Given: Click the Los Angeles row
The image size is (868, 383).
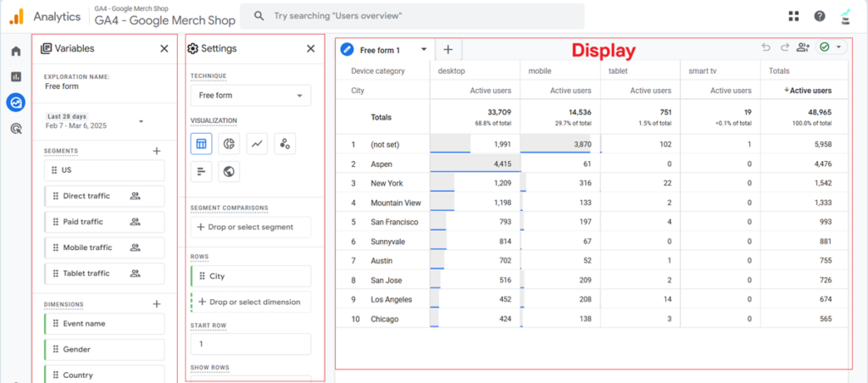Looking at the screenshot, I should [591, 299].
